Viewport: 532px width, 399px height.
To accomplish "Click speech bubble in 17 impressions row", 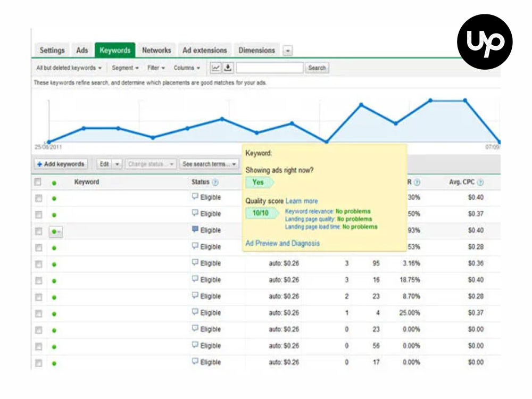I will coord(195,361).
